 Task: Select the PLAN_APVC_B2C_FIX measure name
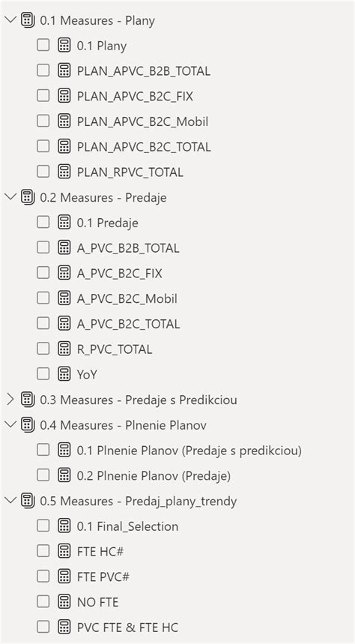(x=135, y=97)
